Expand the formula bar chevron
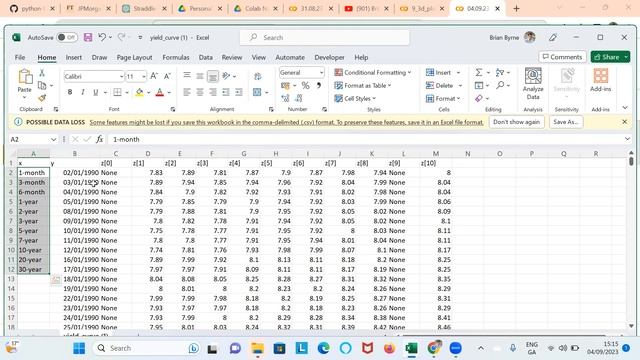This screenshot has width=640, height=360. (627, 139)
